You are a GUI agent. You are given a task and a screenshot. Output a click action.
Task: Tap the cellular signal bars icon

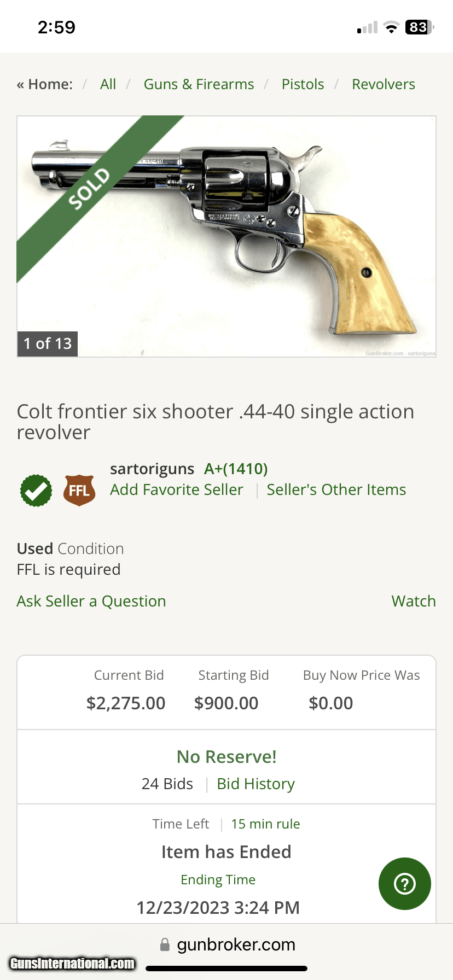coord(367,28)
